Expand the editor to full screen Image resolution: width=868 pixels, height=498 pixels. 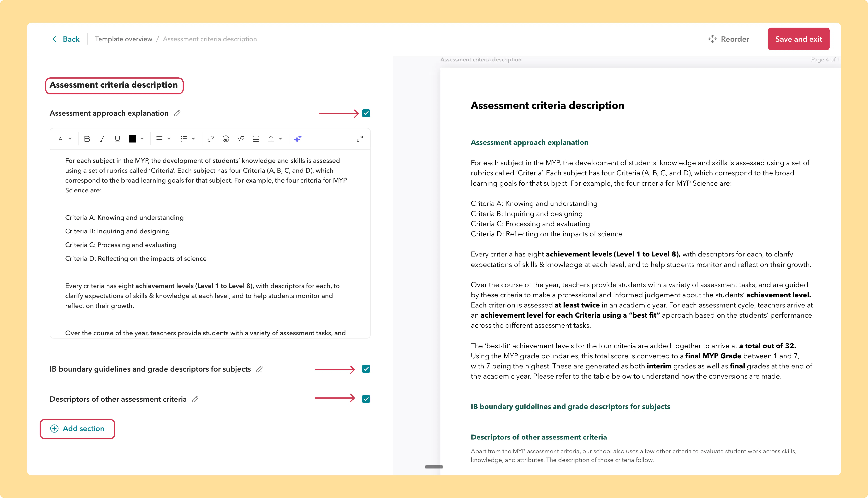point(360,139)
